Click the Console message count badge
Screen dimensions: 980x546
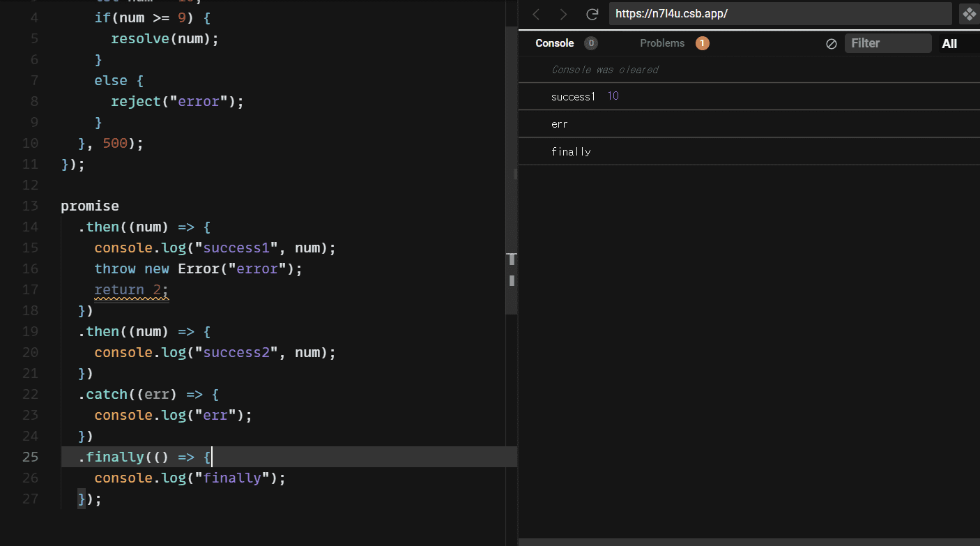click(590, 43)
